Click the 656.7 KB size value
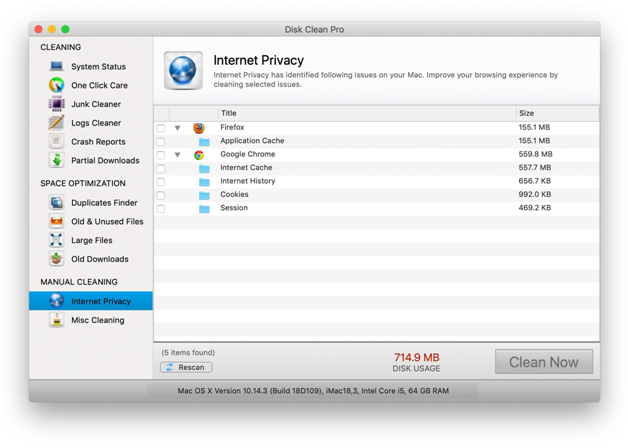Screen dimensions: 628x448 (x=535, y=181)
